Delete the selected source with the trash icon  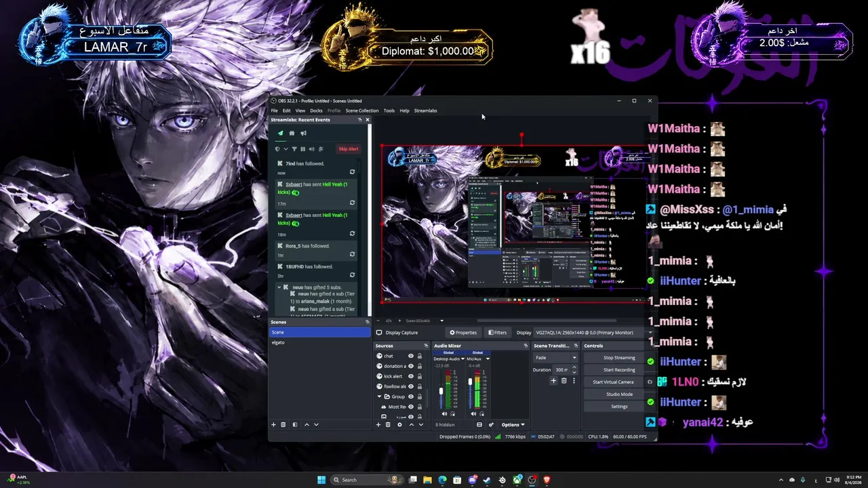click(388, 425)
